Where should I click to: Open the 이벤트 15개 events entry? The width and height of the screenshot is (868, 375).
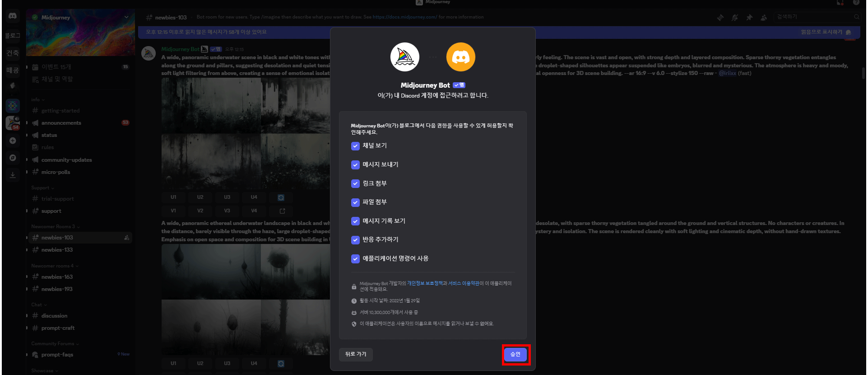[x=80, y=67]
